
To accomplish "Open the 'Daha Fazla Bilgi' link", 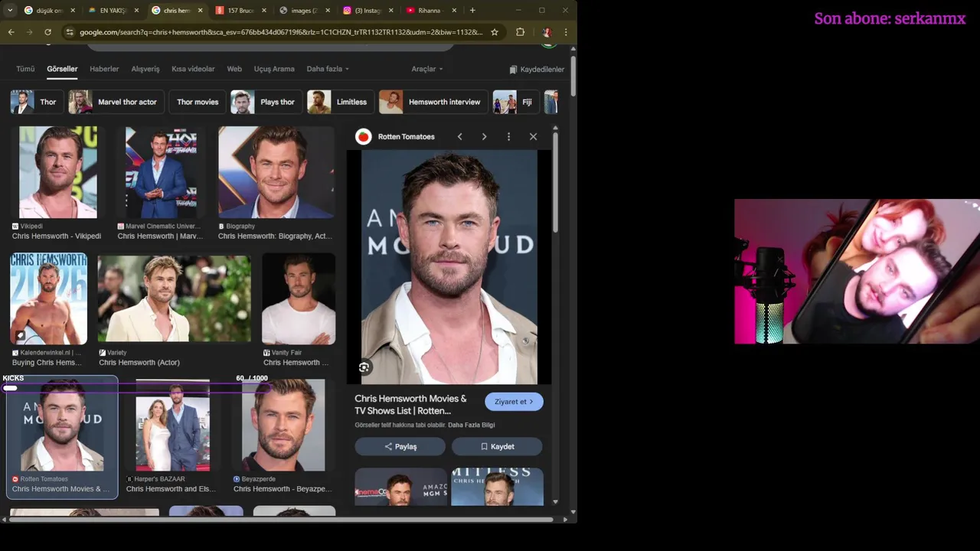I will [x=472, y=425].
